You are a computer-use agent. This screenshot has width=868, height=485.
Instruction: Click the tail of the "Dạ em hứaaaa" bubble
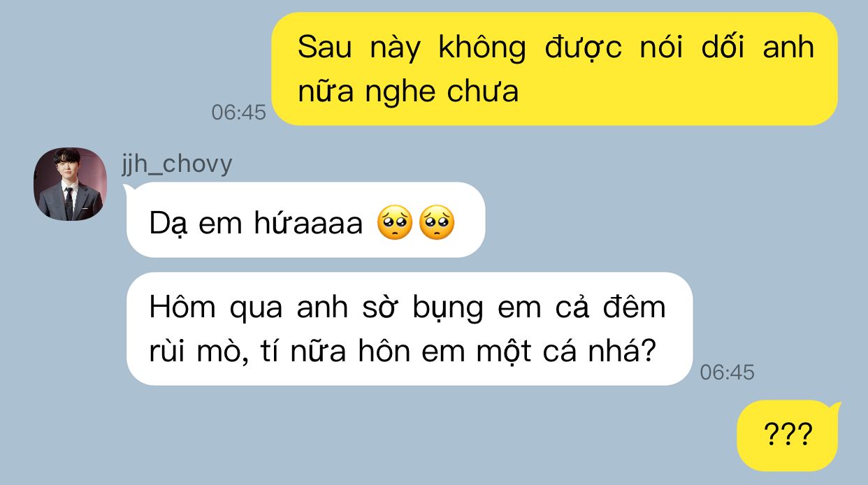click(x=129, y=190)
